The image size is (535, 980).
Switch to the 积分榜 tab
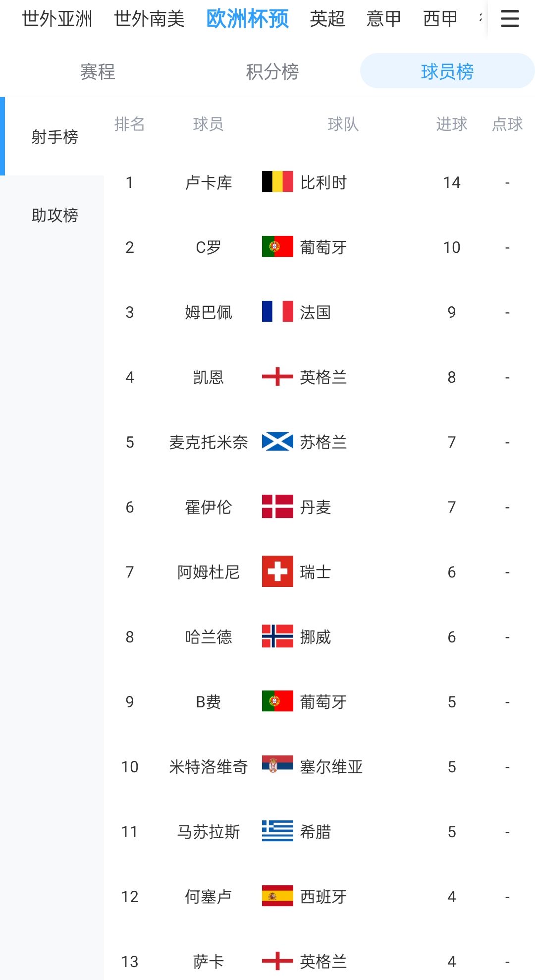click(272, 72)
